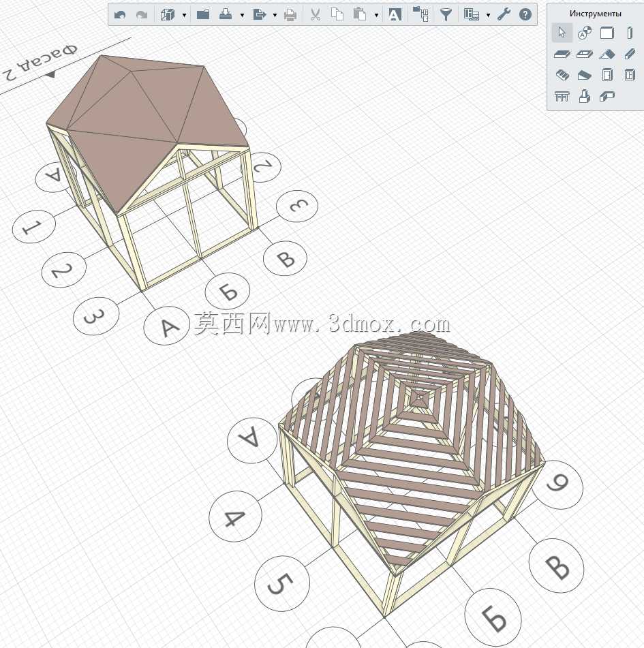Choose the Roof tool
This screenshot has height=648, width=644.
(x=607, y=54)
